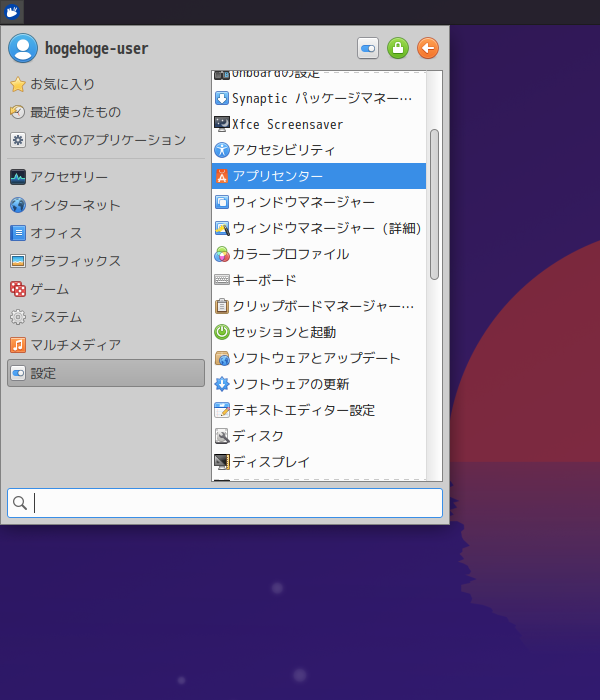Open the オフィス category
The image size is (600, 700).
point(106,233)
